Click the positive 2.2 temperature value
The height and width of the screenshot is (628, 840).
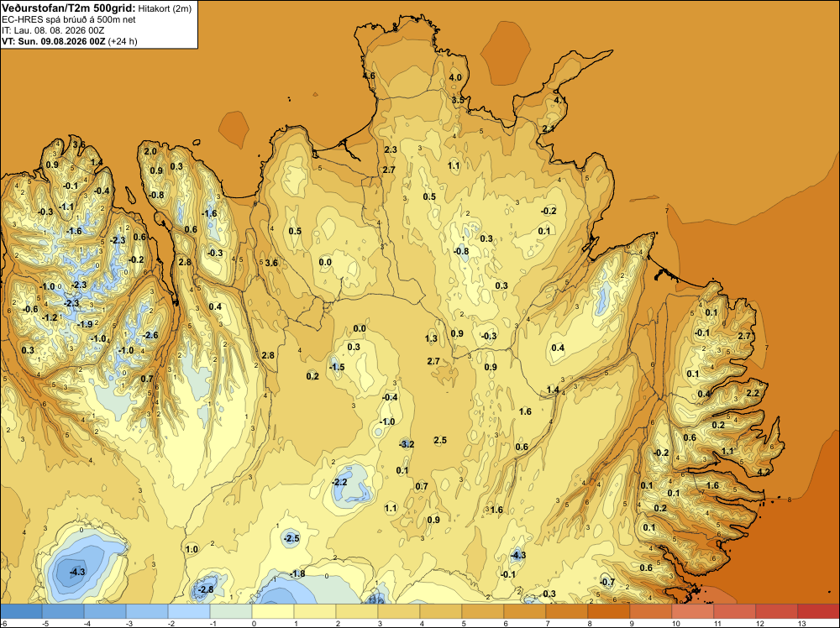tap(753, 393)
